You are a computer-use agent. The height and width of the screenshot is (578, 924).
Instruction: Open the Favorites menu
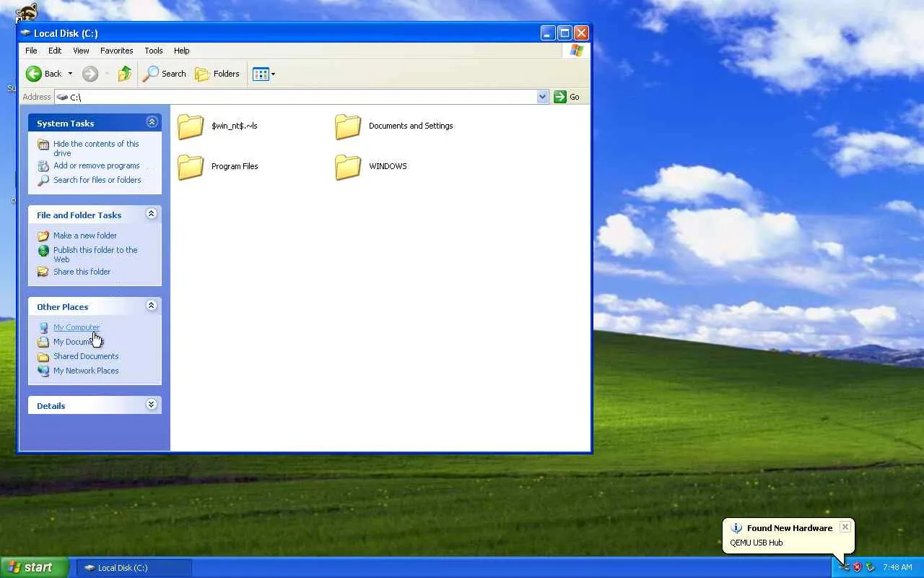point(116,51)
